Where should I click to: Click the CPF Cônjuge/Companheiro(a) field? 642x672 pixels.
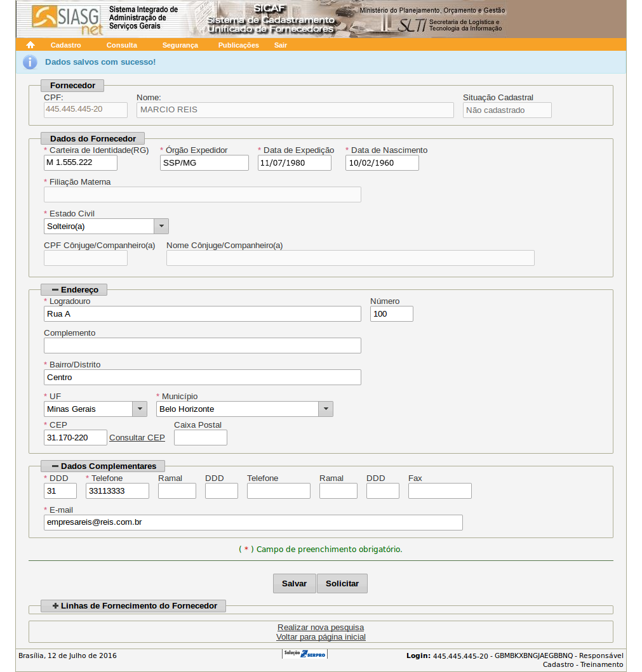[86, 258]
